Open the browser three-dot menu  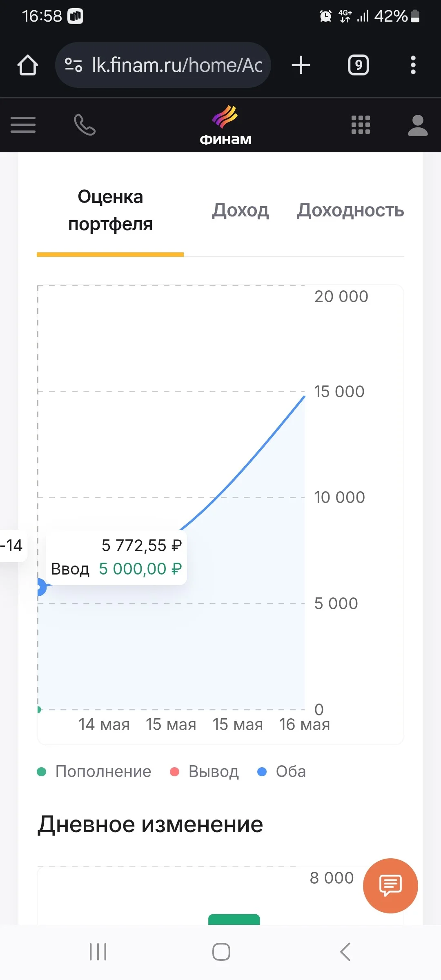[413, 65]
